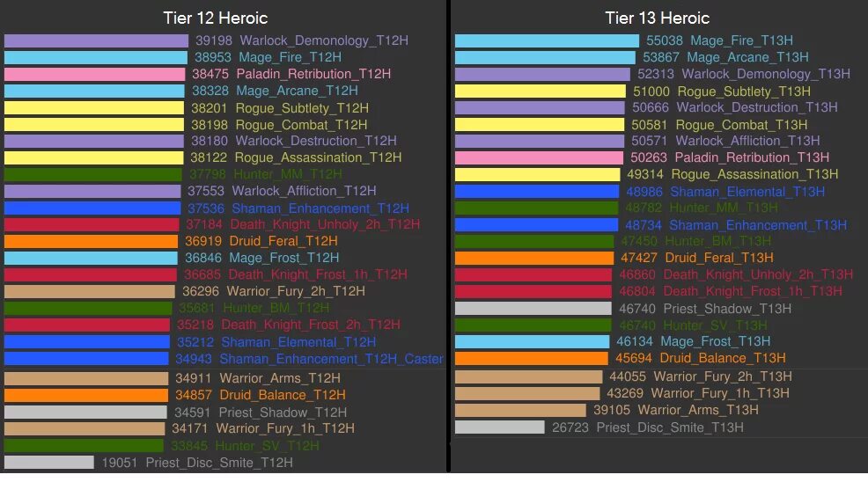Click the Warlock_Affliction_T13H label
868x482 pixels.
pyautogui.click(x=747, y=141)
